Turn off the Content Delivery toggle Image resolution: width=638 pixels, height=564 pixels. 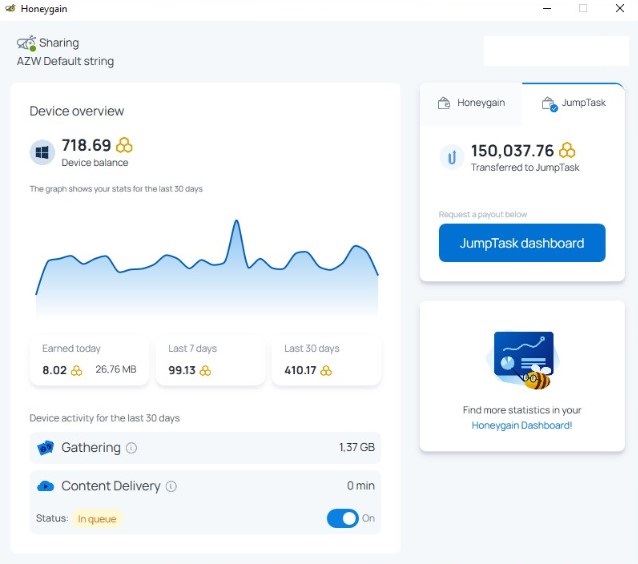tap(343, 518)
